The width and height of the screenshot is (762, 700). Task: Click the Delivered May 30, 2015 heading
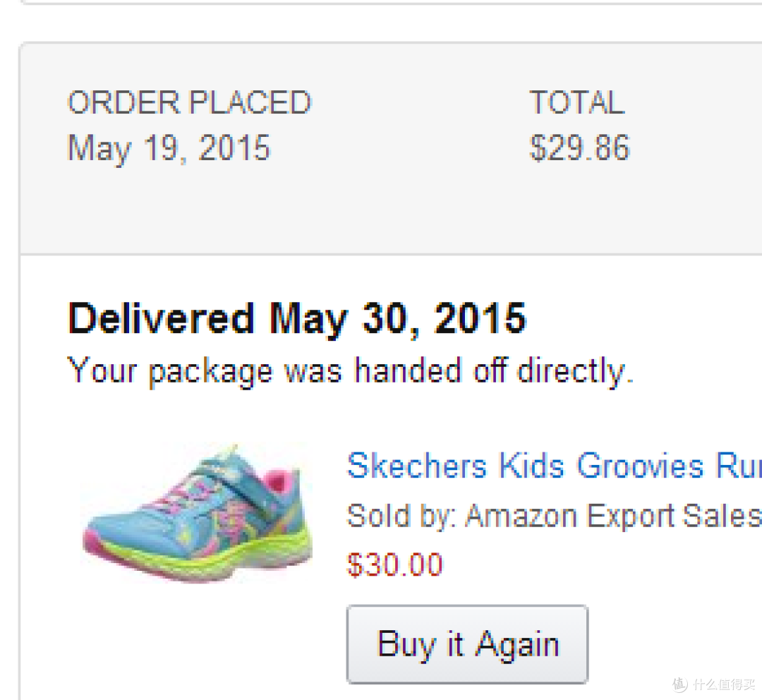point(297,318)
